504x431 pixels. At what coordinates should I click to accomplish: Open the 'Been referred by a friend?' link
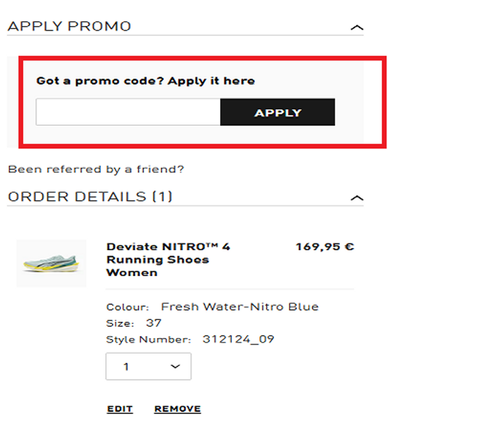[96, 169]
